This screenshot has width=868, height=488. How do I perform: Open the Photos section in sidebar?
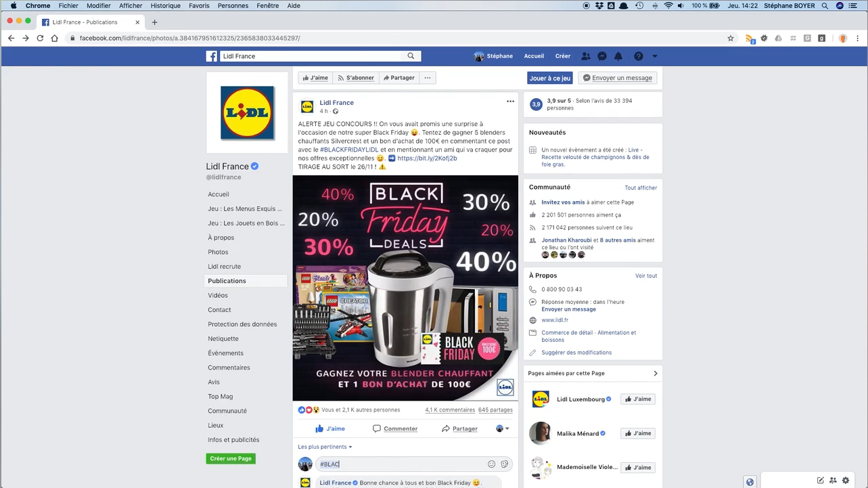click(218, 252)
